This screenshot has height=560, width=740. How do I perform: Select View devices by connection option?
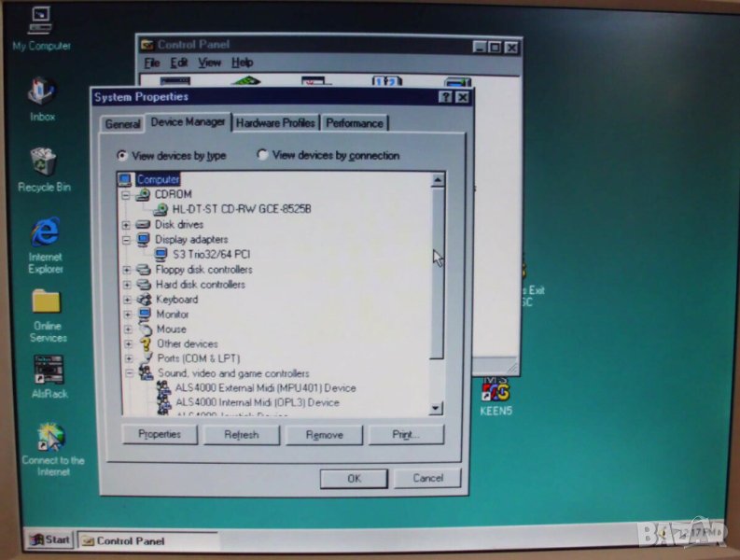point(262,155)
